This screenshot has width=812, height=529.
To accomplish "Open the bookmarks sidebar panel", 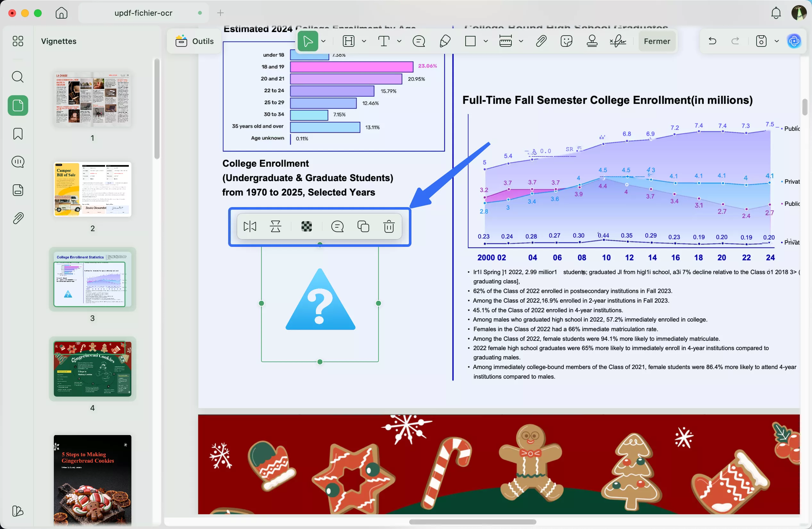I will coord(18,134).
